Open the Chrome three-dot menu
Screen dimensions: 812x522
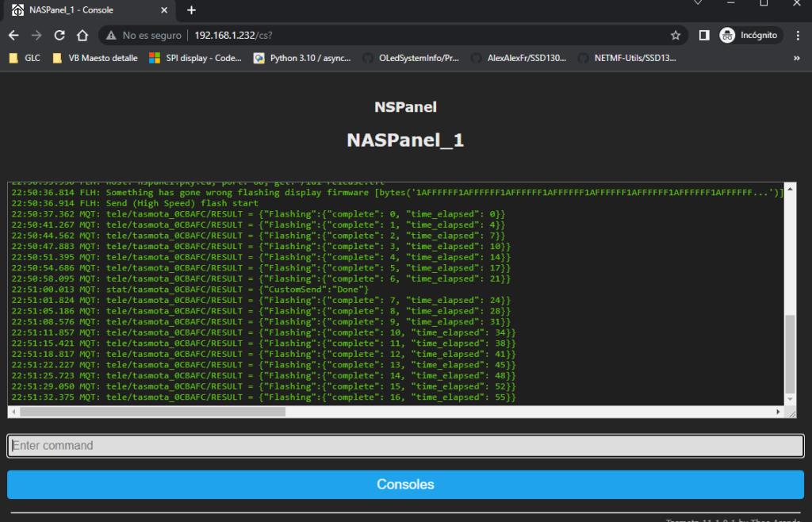798,35
